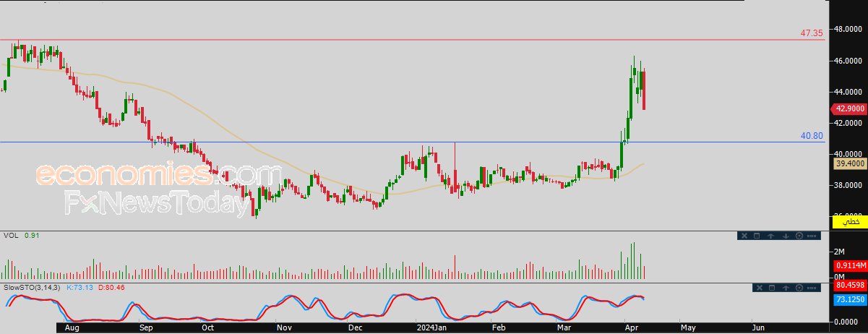Screen dimensions: 868x334
Task: Click the VOL indicator label
Action: (11, 236)
